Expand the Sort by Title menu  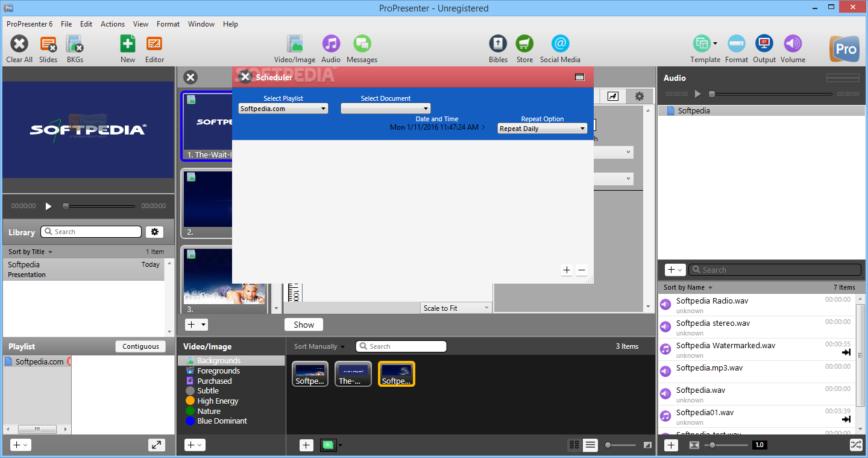point(31,252)
